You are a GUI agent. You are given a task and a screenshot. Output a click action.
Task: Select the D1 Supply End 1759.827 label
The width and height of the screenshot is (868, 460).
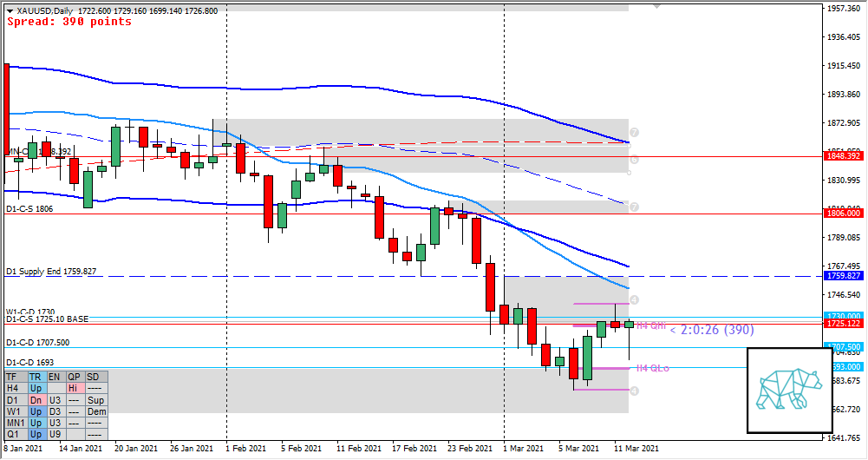coord(51,272)
